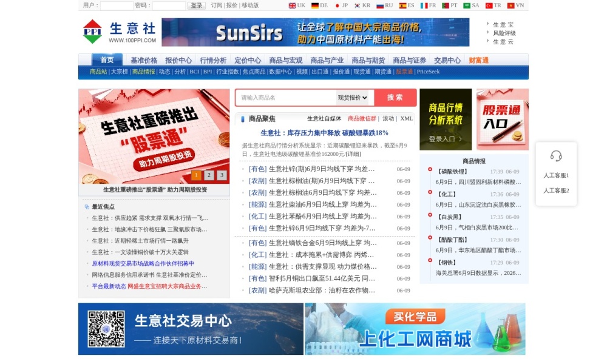Screen dimensions: 607x364
Task: Open the SunSirs banner advertisement
Action: tap(316, 32)
